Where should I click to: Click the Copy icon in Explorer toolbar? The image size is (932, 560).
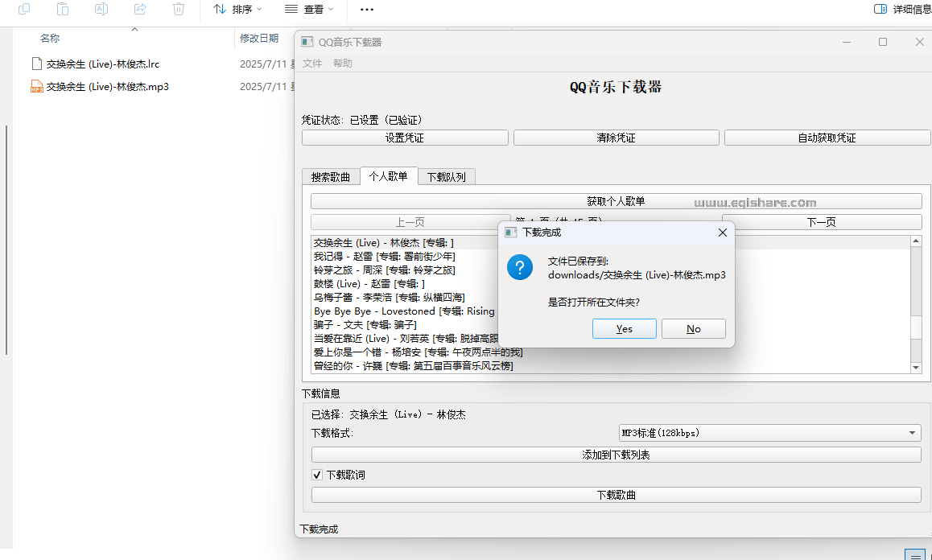tap(23, 10)
